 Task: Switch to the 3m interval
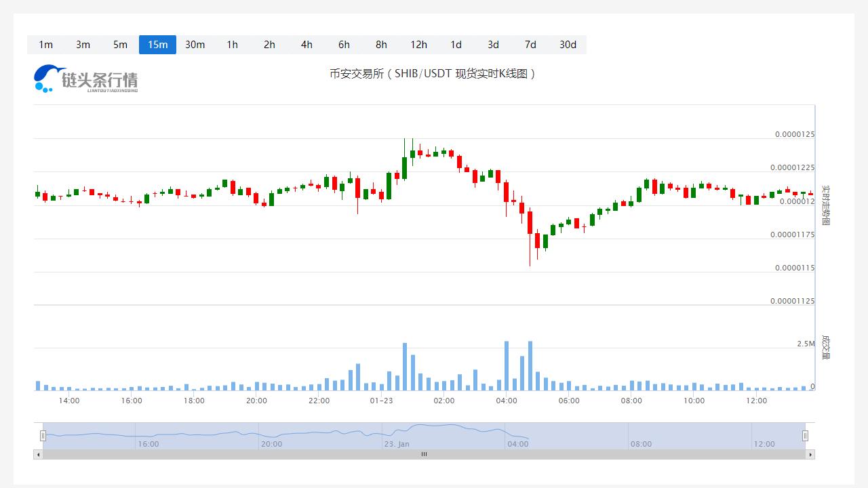coord(83,45)
